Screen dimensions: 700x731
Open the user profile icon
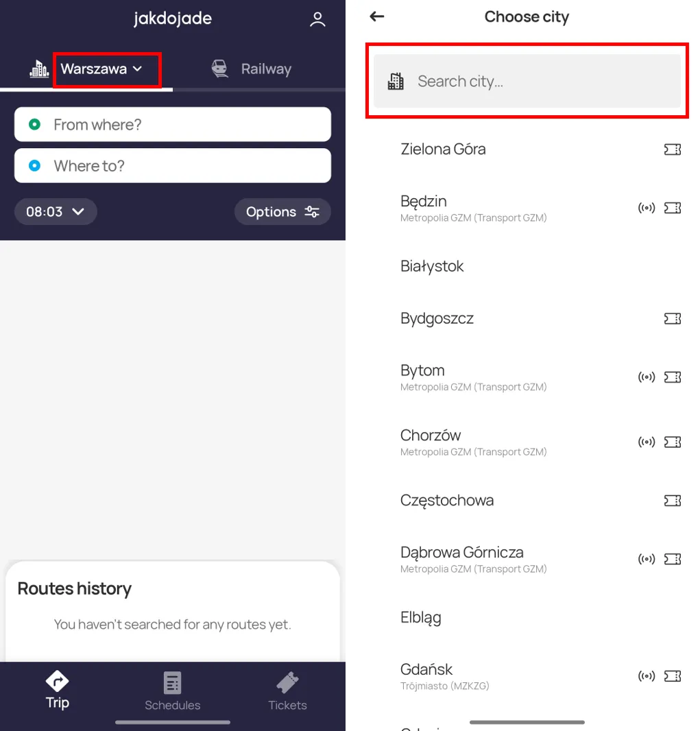pos(317,19)
